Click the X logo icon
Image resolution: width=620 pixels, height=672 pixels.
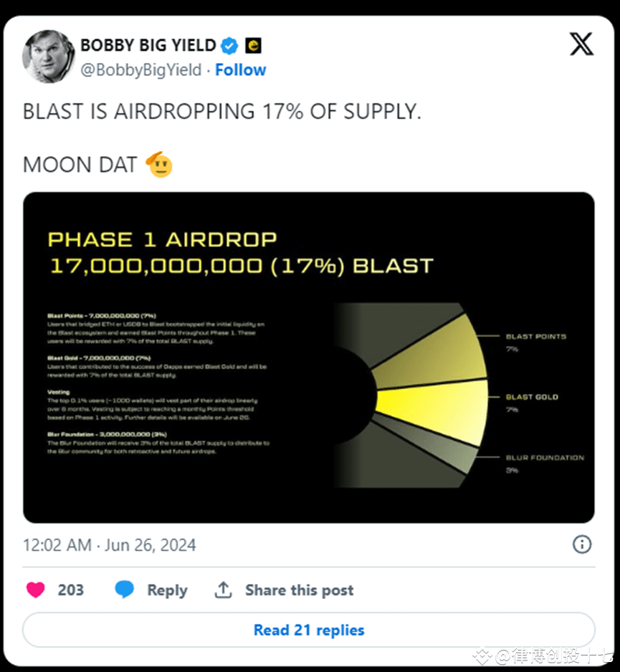point(581,44)
